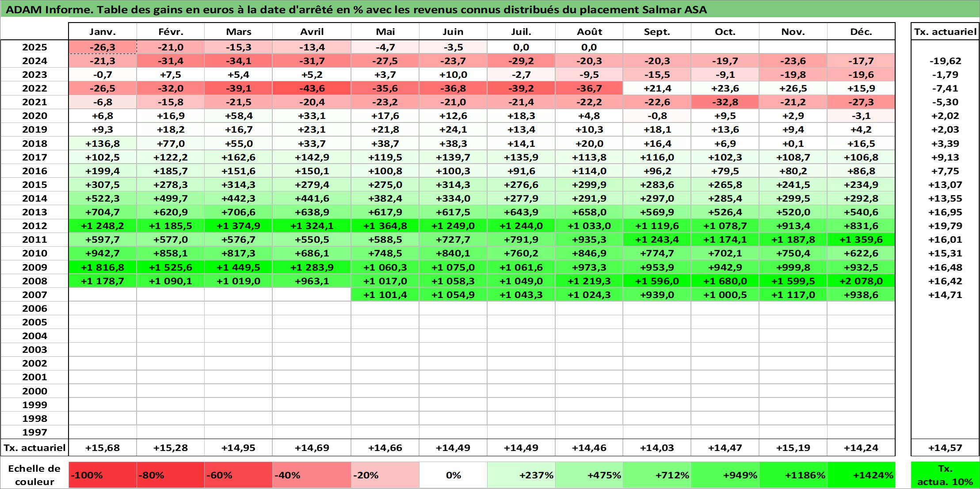Select the -60% color swatch
The width and height of the screenshot is (980, 489).
[x=238, y=475]
